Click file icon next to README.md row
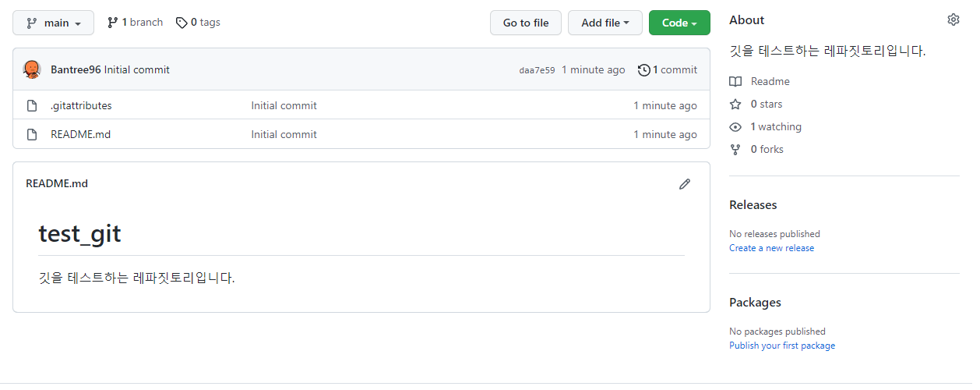980x390 pixels. click(32, 134)
